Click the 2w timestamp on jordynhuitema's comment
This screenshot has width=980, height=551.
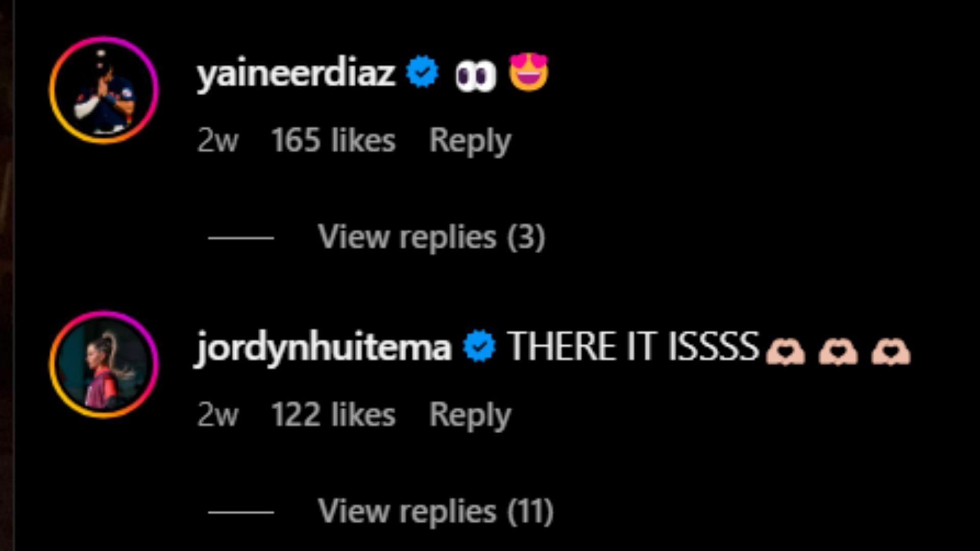[218, 415]
